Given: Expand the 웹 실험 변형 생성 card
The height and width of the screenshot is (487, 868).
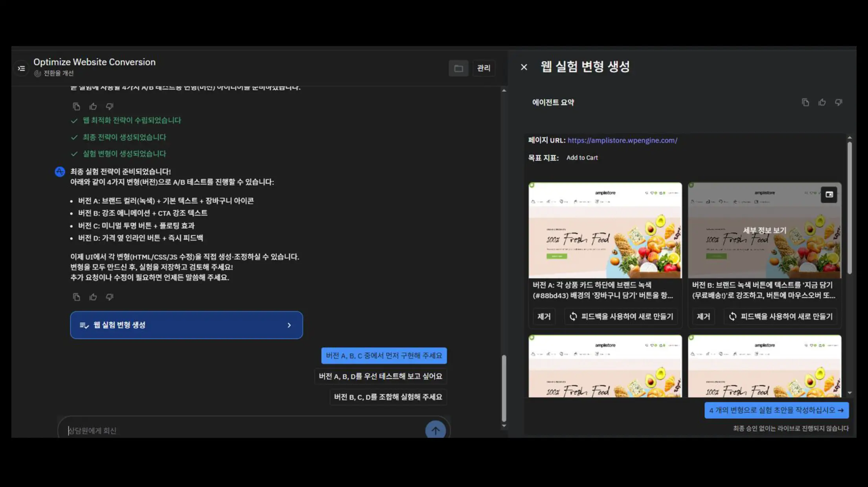Looking at the screenshot, I should [186, 325].
